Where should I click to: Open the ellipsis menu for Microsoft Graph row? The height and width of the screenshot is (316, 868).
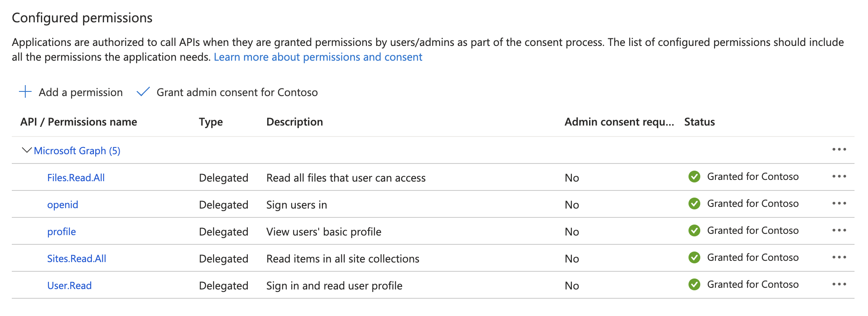(x=839, y=150)
